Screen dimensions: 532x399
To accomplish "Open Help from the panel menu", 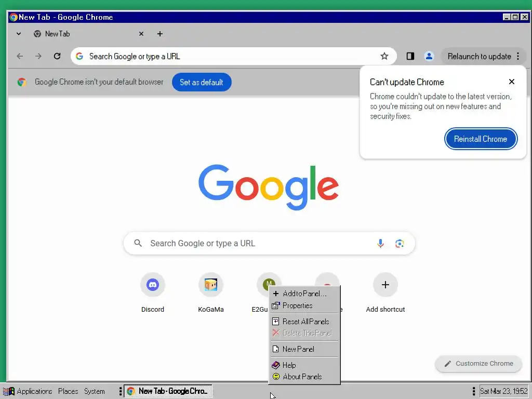I will pos(304,365).
